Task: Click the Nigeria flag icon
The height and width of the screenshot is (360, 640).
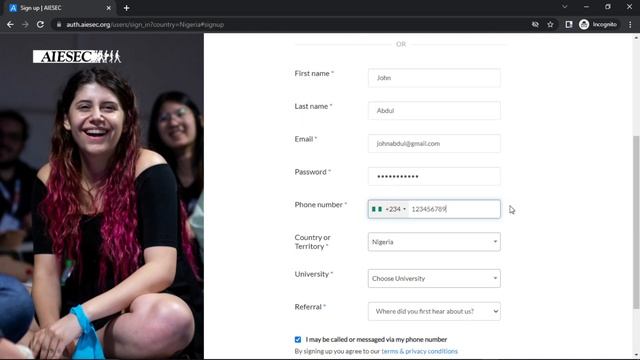Action: (377, 209)
